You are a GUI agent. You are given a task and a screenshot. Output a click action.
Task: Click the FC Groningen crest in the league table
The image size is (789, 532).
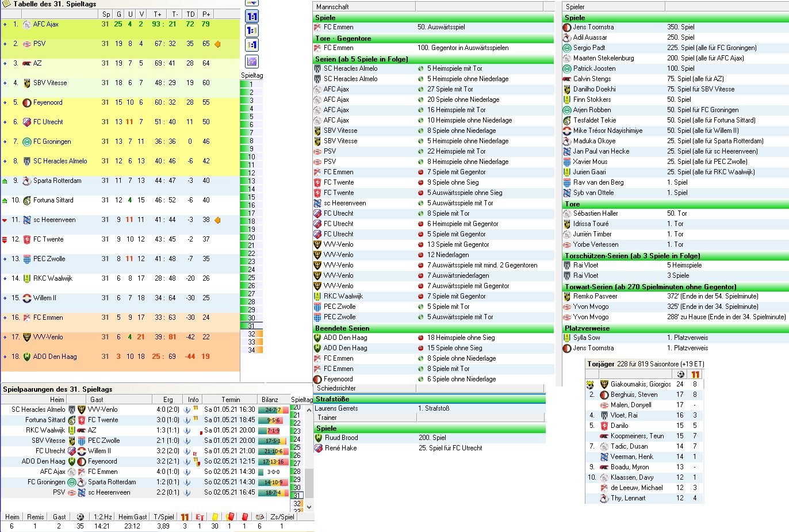pos(26,141)
